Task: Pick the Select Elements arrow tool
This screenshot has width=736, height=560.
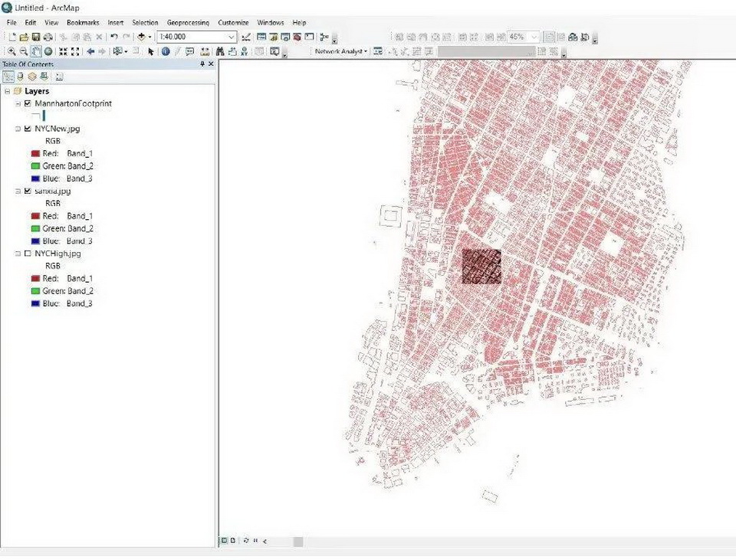Action: [151, 51]
